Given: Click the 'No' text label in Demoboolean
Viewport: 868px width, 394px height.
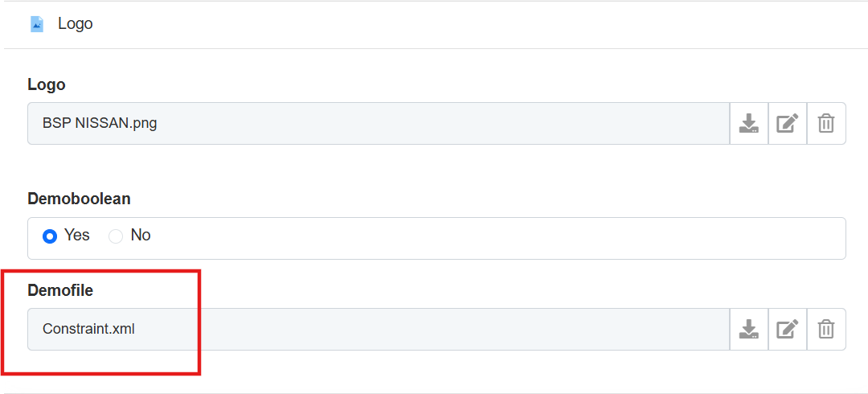Looking at the screenshot, I should point(141,236).
